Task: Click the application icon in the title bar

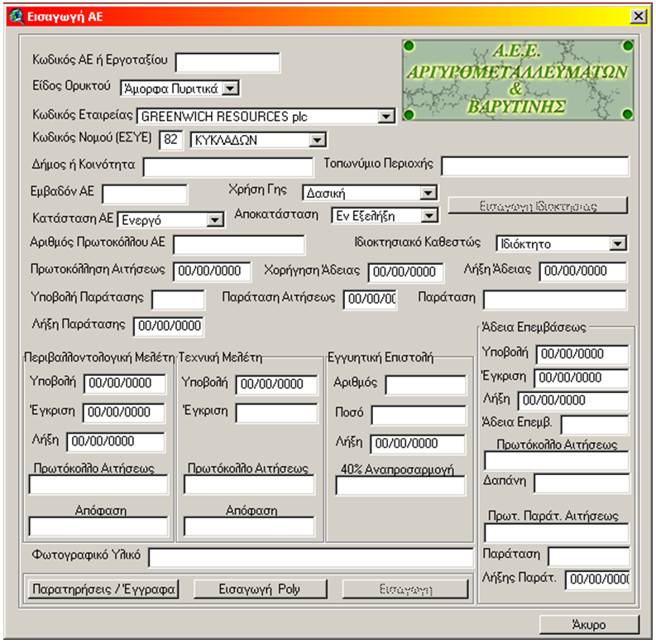Action: click(x=16, y=17)
